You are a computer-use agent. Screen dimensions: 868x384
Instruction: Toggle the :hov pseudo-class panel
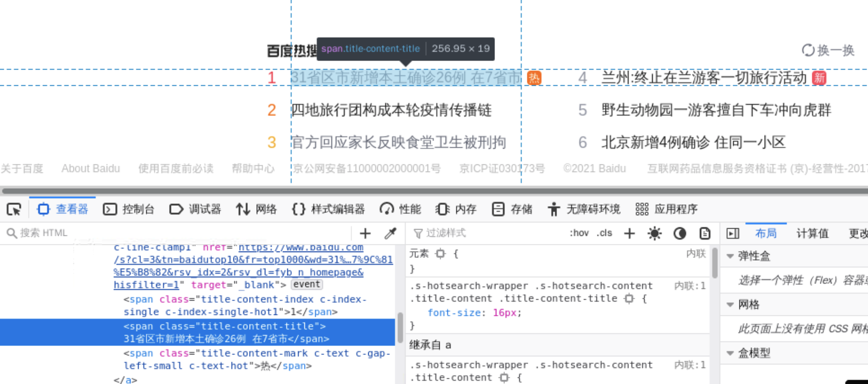click(579, 233)
